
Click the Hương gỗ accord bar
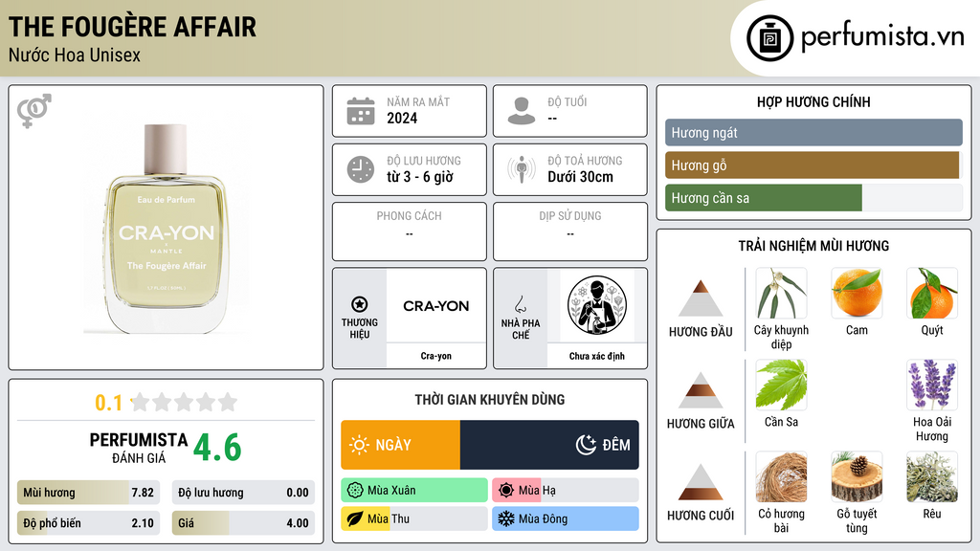pos(812,165)
